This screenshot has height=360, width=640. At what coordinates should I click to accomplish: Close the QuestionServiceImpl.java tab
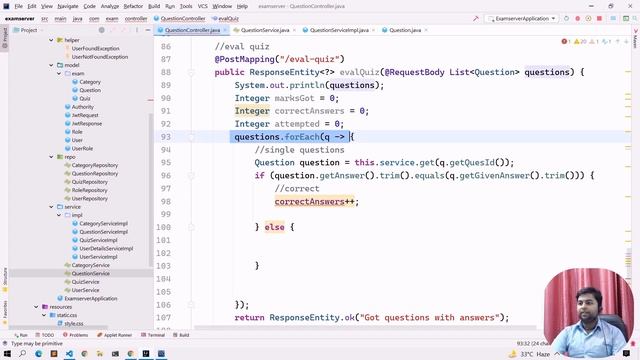[x=373, y=30]
